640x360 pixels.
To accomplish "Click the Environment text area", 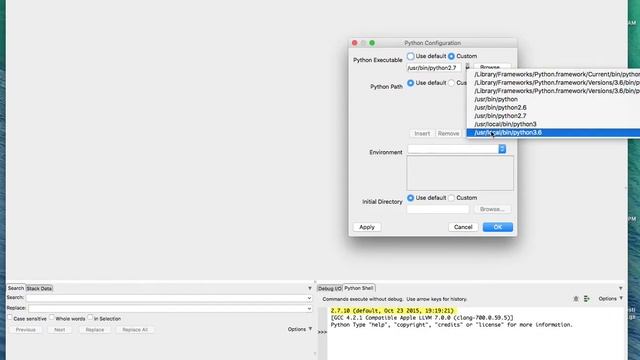I will [460, 173].
